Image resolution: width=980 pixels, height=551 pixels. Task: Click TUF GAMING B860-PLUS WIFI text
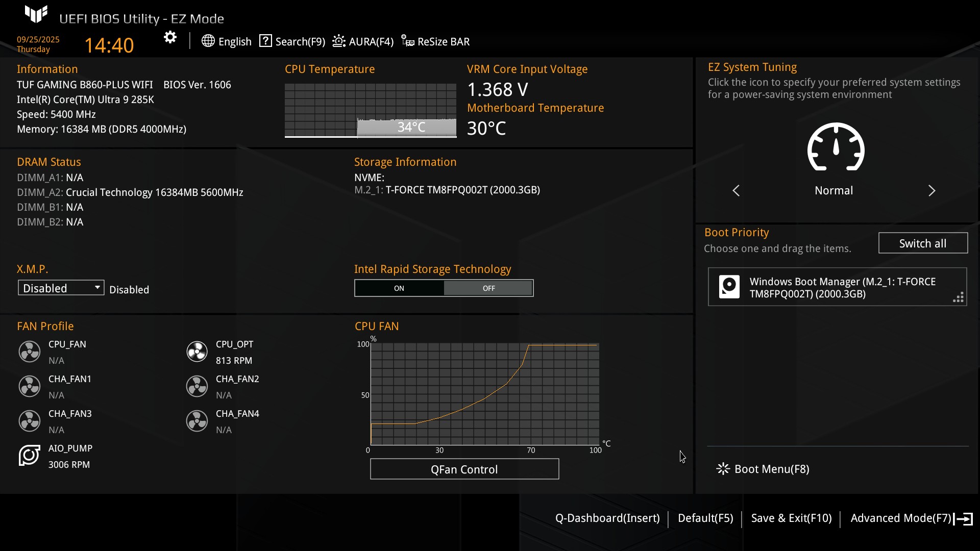85,85
